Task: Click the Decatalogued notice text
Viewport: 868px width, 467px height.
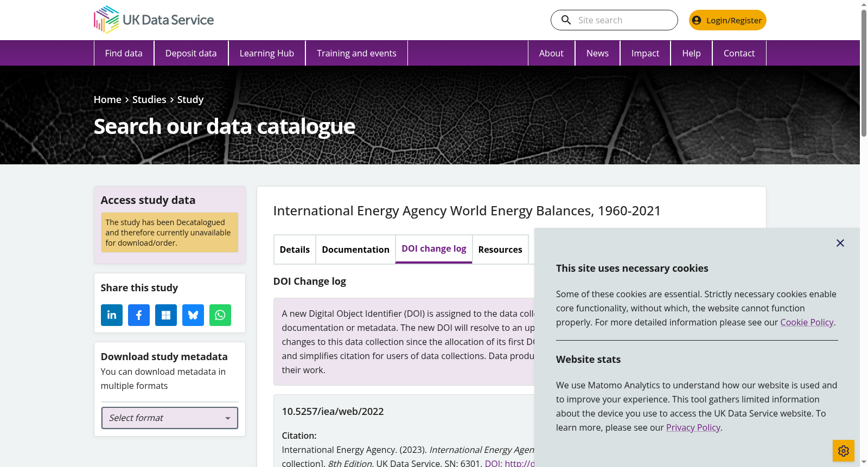Action: pos(169,232)
